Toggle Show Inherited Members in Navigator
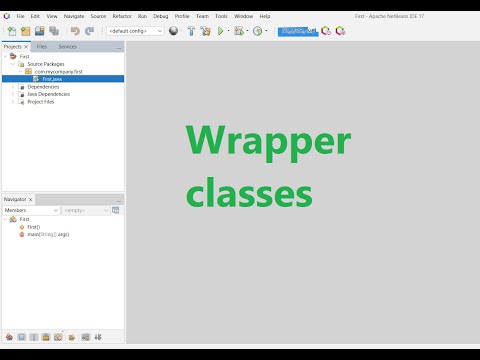The height and width of the screenshot is (360, 480). 9,337
